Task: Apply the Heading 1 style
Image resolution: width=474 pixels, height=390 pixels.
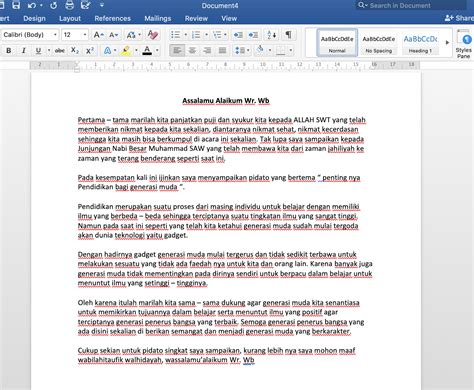Action: point(420,43)
